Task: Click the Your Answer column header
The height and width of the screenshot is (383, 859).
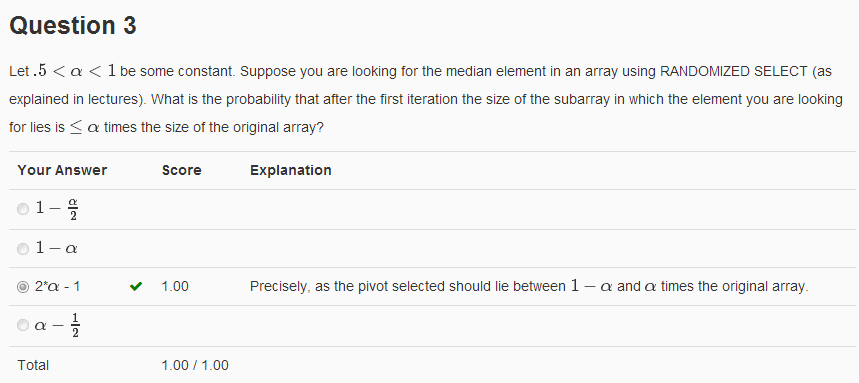Action: click(62, 170)
